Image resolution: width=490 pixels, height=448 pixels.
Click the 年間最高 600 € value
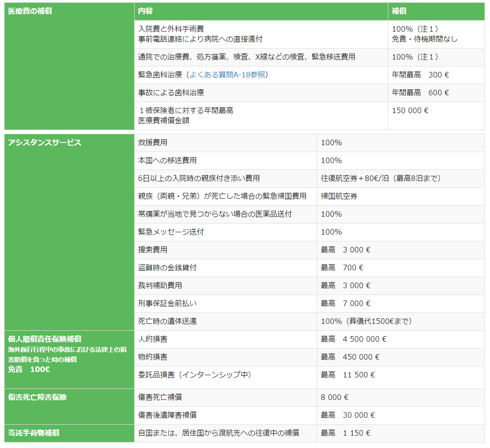point(420,93)
